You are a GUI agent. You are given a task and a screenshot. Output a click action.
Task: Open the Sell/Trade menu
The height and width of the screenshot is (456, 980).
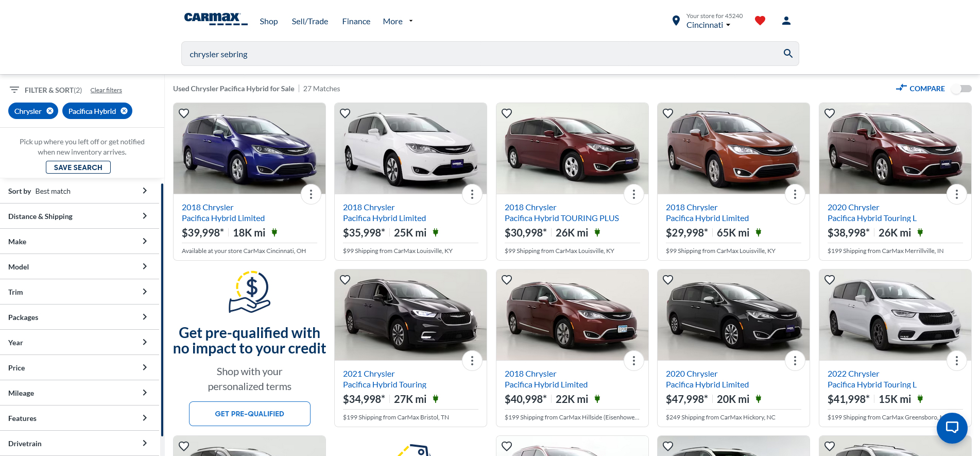(310, 21)
